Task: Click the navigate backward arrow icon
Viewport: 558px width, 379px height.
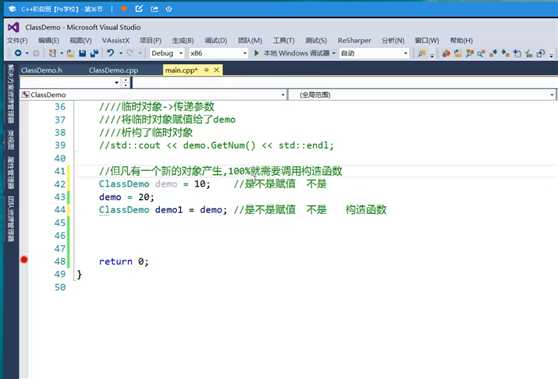Action: 18,53
